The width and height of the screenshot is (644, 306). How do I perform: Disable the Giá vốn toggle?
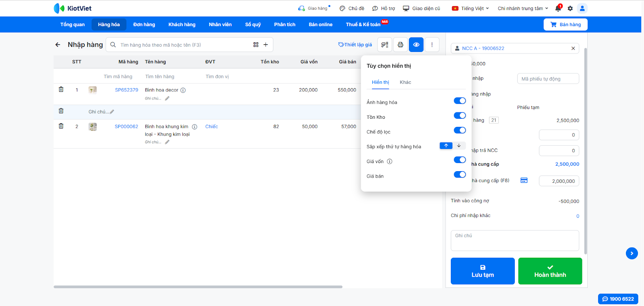pos(460,160)
